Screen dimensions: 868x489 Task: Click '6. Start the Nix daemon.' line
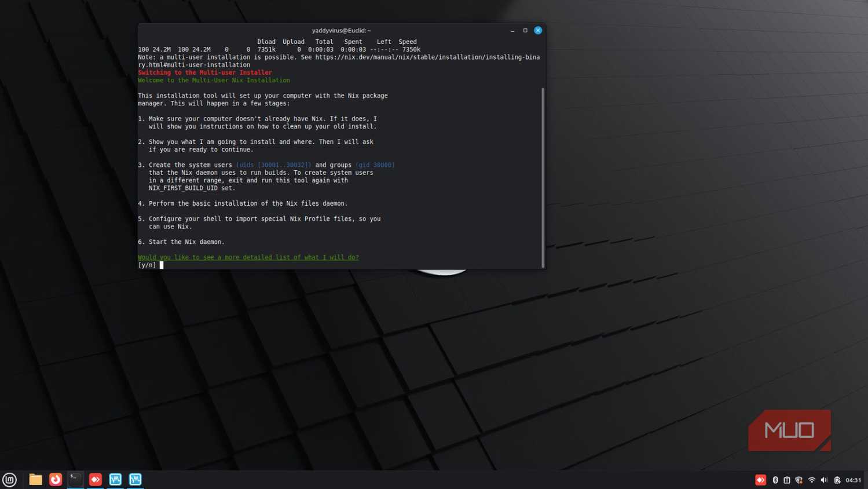181,242
